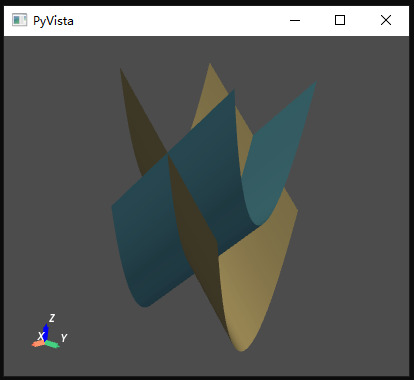Image resolution: width=414 pixels, height=380 pixels.
Task: Select the X label on orientation widget
Action: click(x=41, y=336)
